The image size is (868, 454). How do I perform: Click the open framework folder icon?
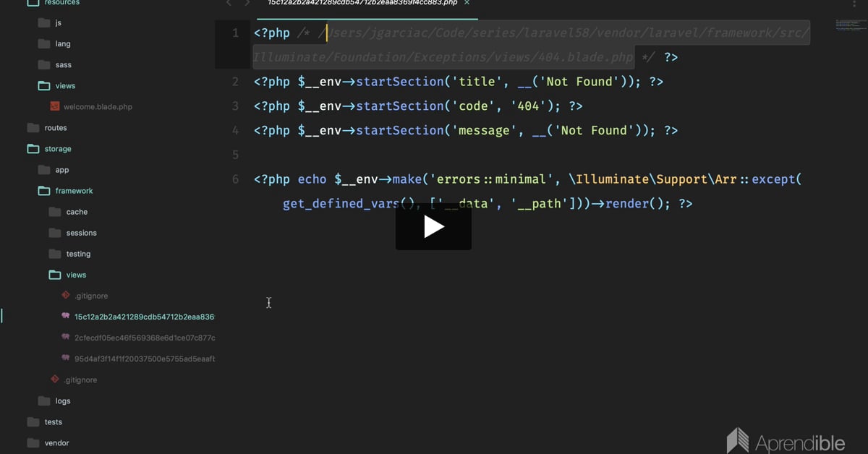click(x=43, y=191)
